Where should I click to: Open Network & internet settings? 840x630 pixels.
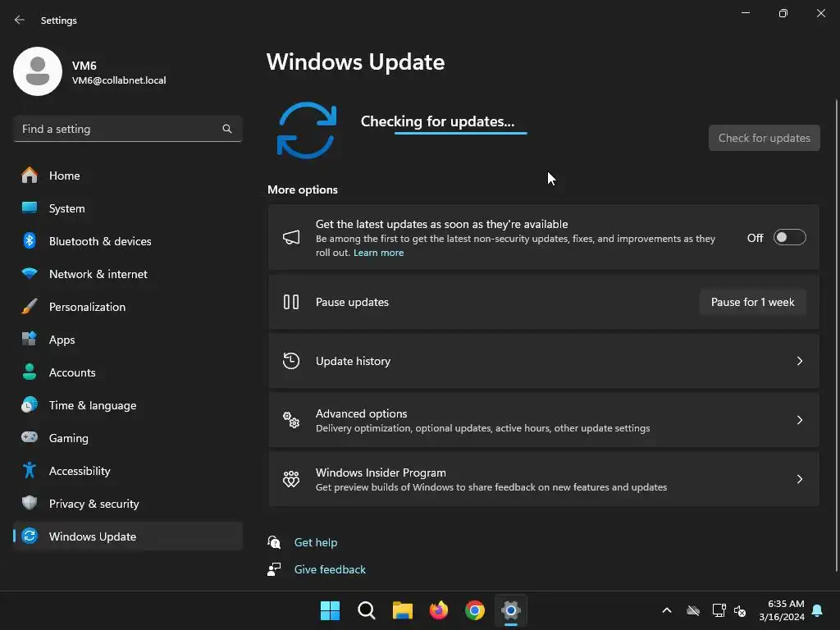tap(127, 274)
